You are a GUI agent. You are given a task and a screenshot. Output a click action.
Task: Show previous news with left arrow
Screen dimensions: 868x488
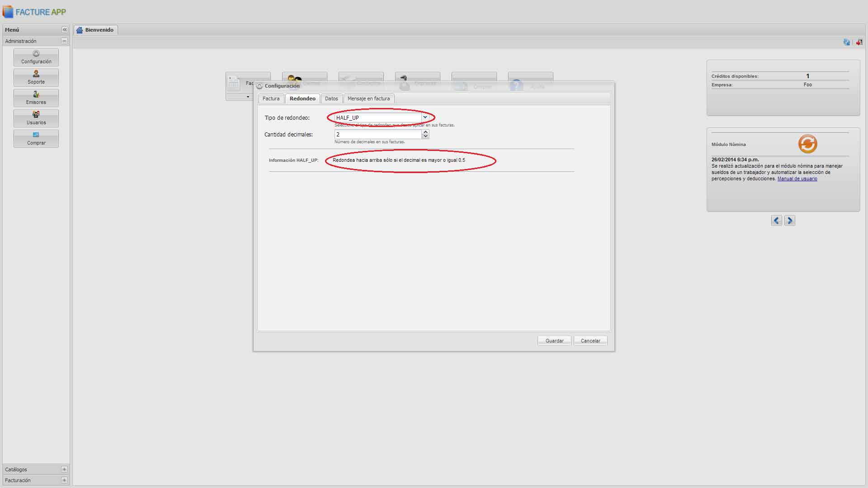click(776, 221)
